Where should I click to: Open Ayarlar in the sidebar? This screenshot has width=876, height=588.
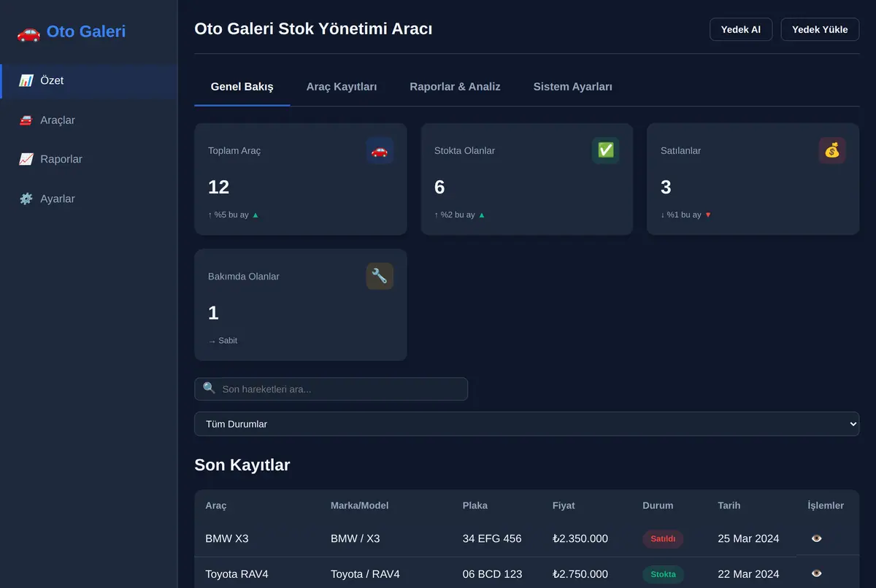coord(89,198)
